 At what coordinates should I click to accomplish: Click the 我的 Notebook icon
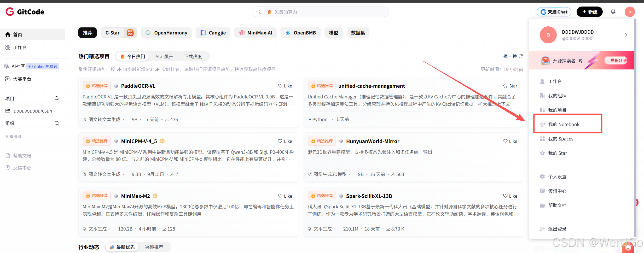tap(542, 124)
